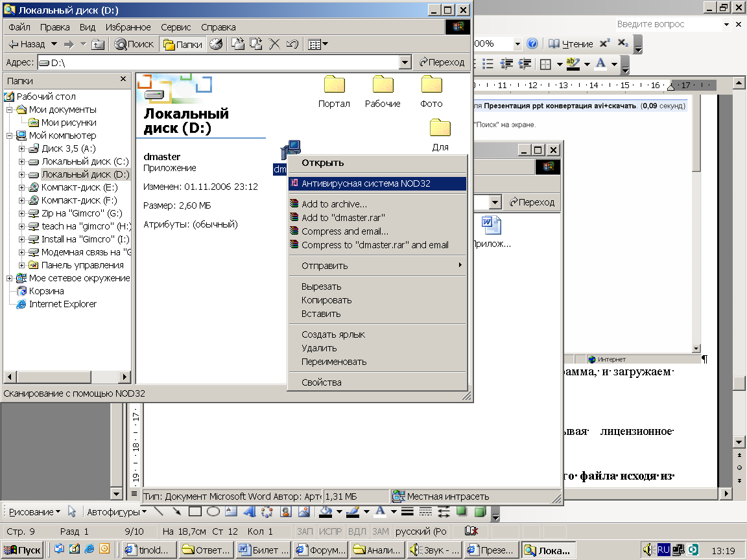Select the Рабочие folder icon
Image resolution: width=747 pixels, height=560 pixels.
coord(383,92)
